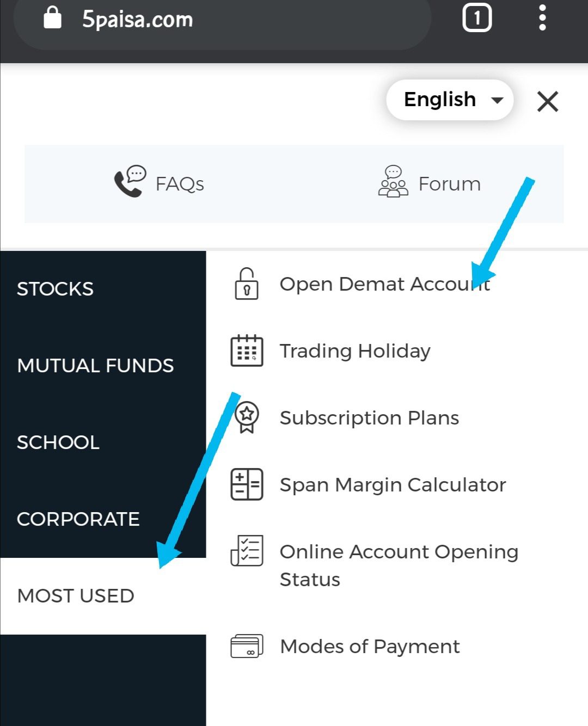Click the phone chat icon for FAQs
The image size is (588, 726).
tap(130, 181)
